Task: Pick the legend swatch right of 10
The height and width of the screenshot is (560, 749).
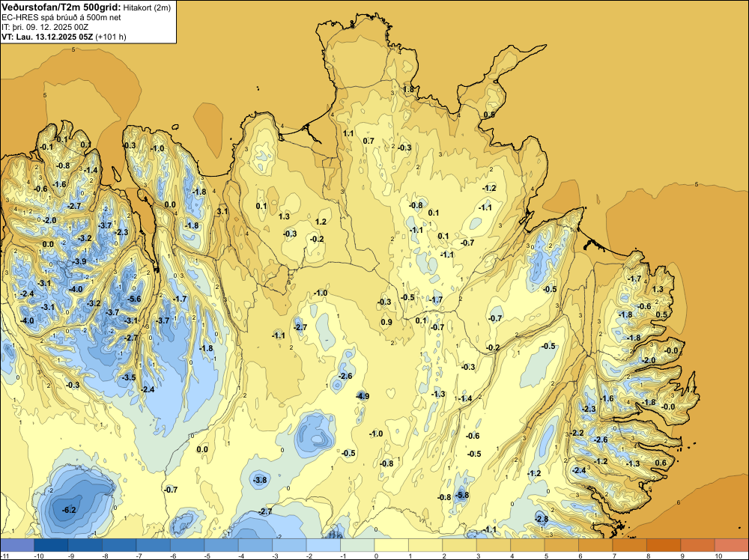Action: [732, 545]
